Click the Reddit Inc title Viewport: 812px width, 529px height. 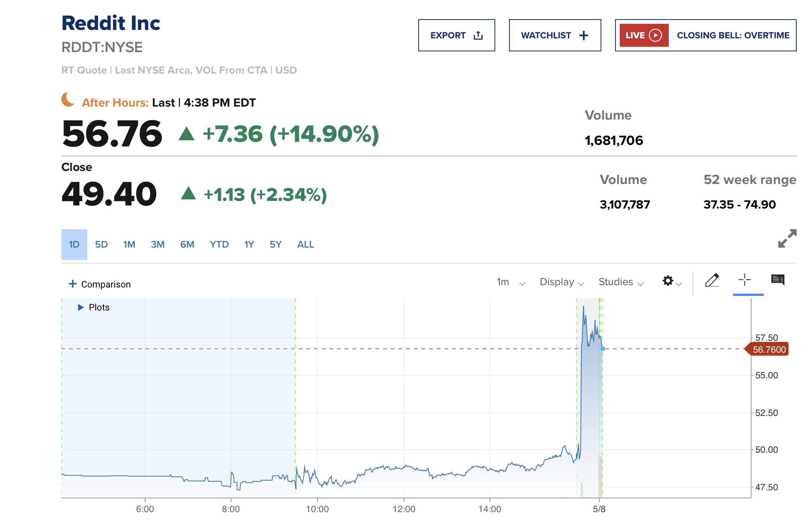tap(111, 23)
